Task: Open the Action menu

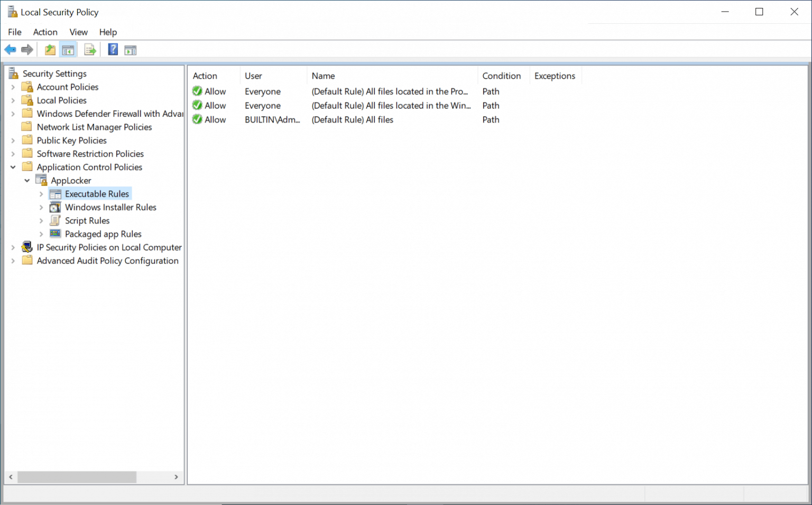Action: pyautogui.click(x=45, y=32)
